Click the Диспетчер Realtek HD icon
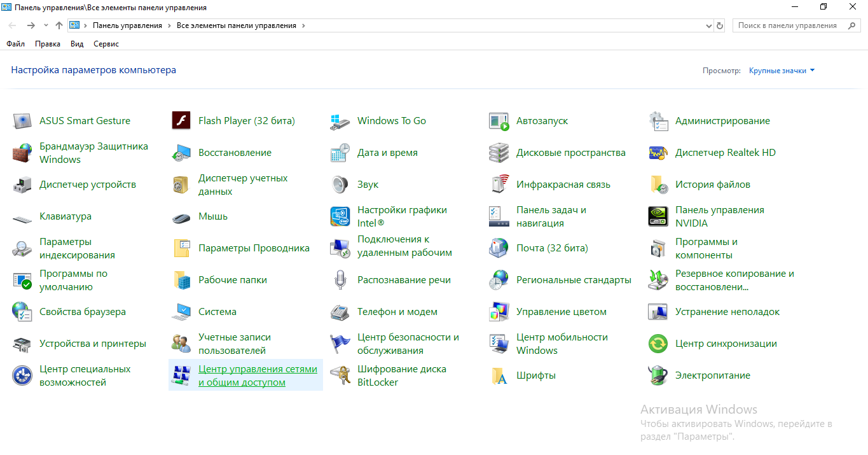 pyautogui.click(x=658, y=153)
